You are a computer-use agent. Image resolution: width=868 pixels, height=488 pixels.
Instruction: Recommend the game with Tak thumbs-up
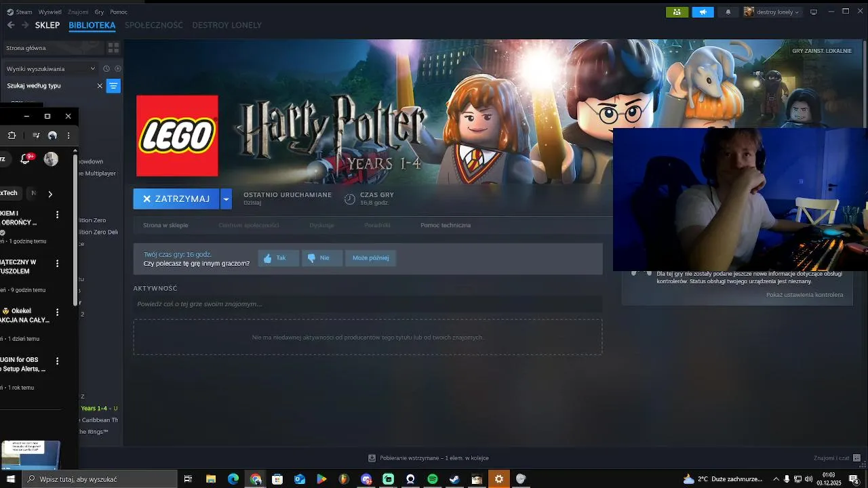tap(279, 258)
